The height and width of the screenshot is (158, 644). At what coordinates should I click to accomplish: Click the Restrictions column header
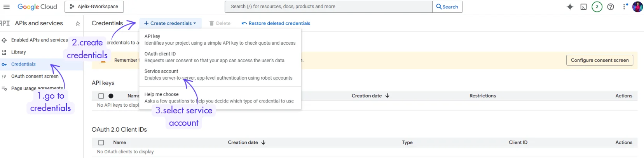[483, 95]
